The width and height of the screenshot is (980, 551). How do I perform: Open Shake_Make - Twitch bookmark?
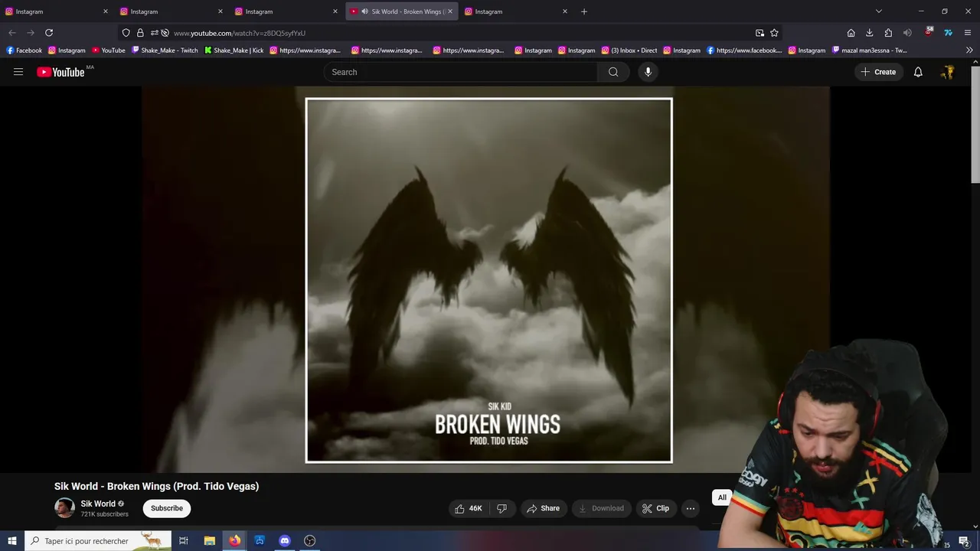coord(165,51)
